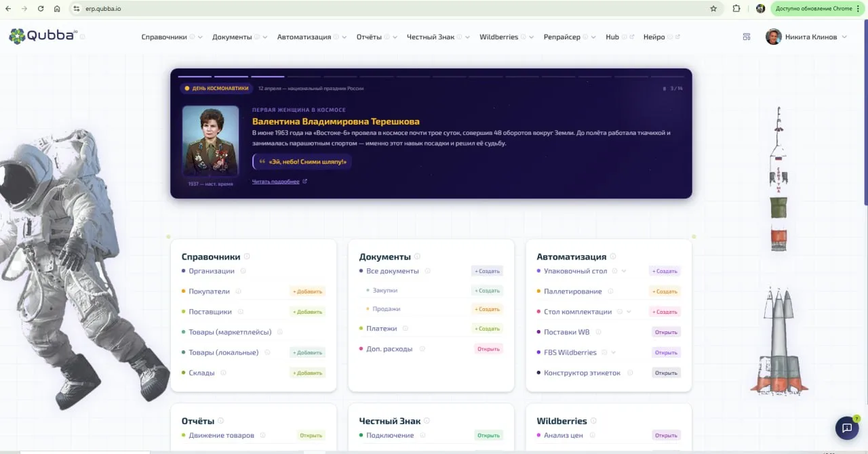
Task: Click info icon beside Поставки WB
Action: tap(598, 332)
